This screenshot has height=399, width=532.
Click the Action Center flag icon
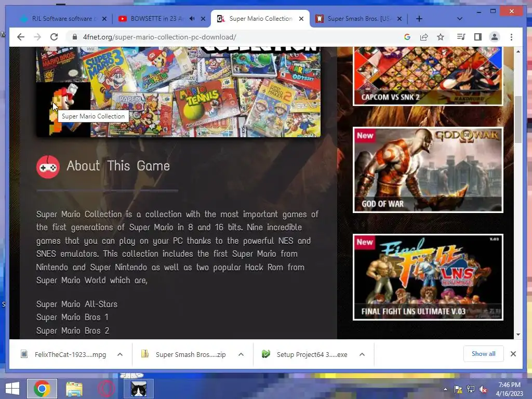click(458, 389)
